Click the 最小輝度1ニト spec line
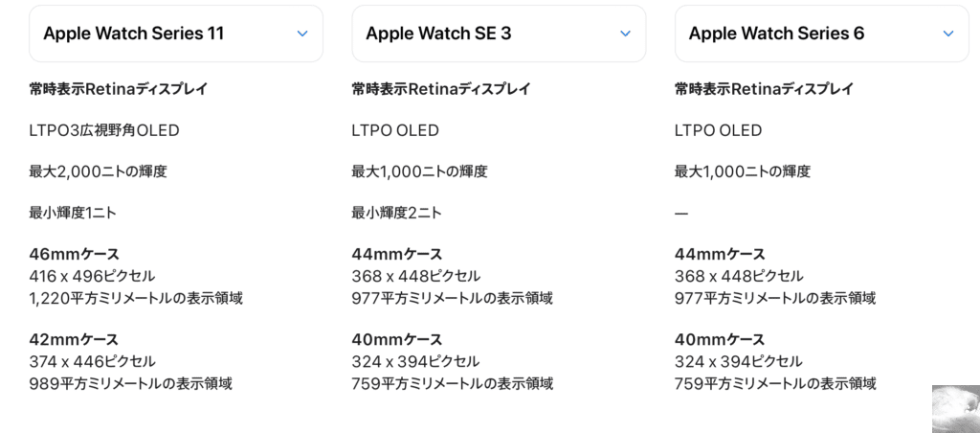Viewport: 980px width, 433px height. tap(73, 213)
